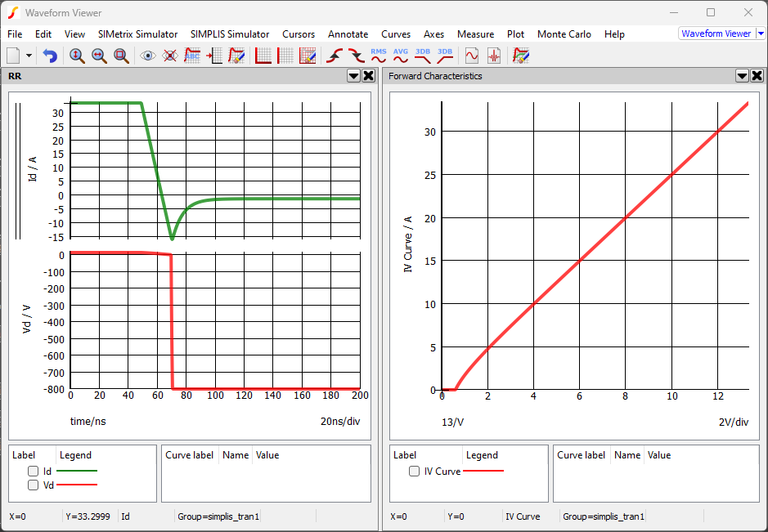The height and width of the screenshot is (532, 768).
Task: Click the rise time measurement icon
Action: coord(334,56)
